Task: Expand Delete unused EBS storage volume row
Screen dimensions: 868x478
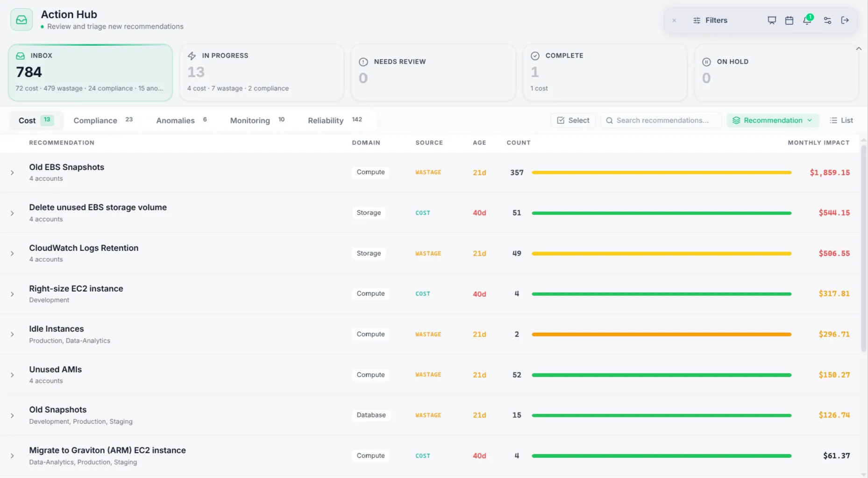Action: 12,213
